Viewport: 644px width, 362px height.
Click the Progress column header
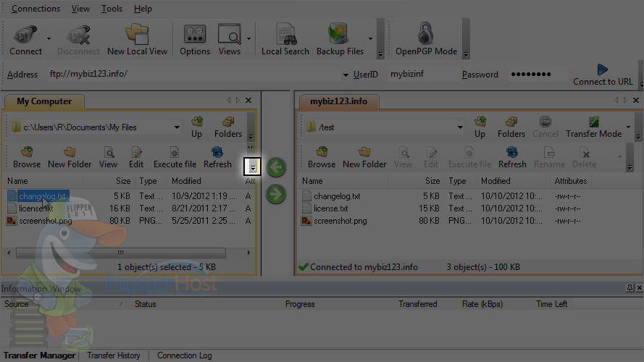coord(300,304)
